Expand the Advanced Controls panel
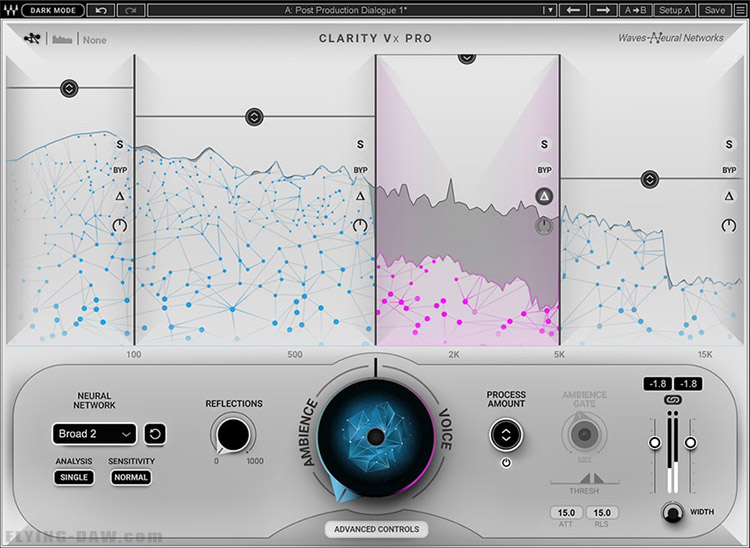Image resolution: width=750 pixels, height=548 pixels. pyautogui.click(x=376, y=529)
